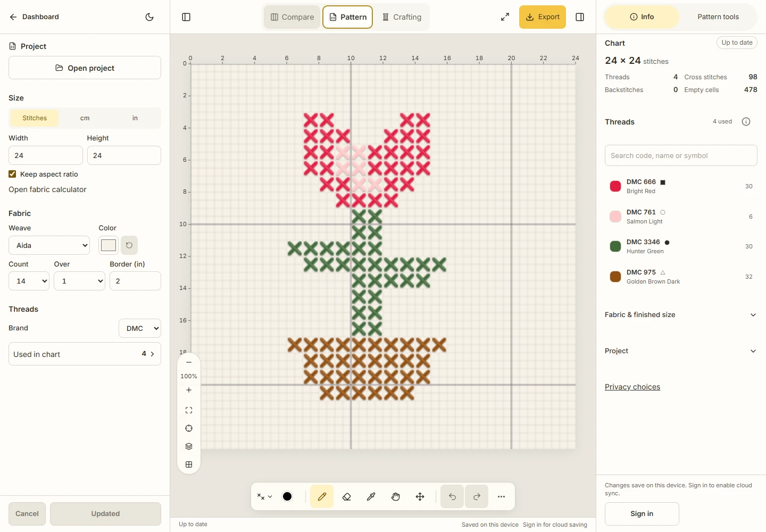The image size is (766, 532).
Task: Switch size units to cm
Action: click(x=85, y=118)
